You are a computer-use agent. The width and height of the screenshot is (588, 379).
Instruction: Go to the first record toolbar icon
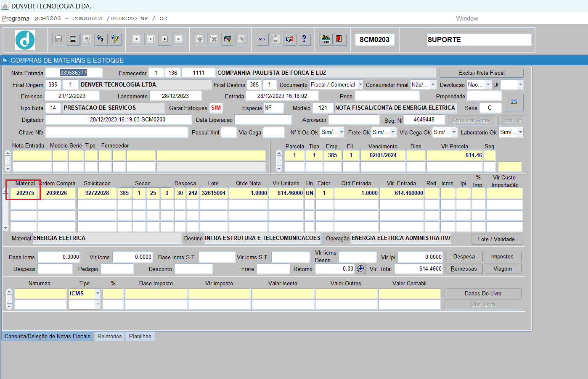(x=136, y=39)
